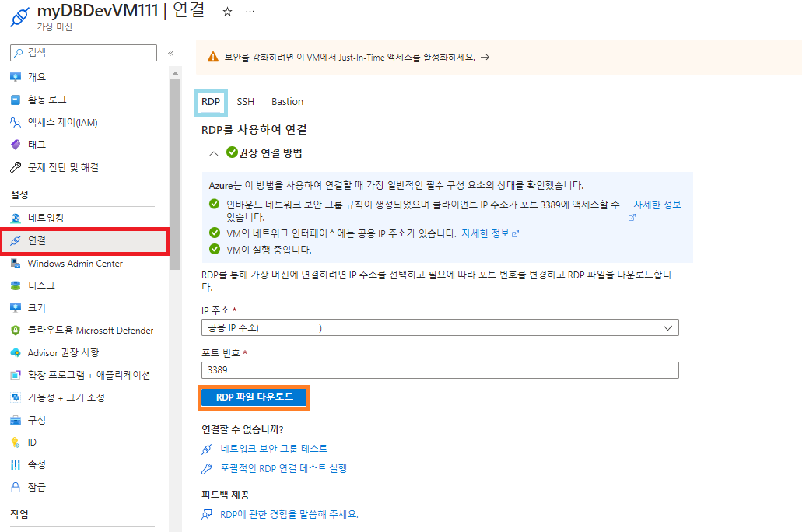Image resolution: width=802 pixels, height=532 pixels.
Task: Click the sidebar scroll up arrow
Action: pyautogui.click(x=176, y=73)
